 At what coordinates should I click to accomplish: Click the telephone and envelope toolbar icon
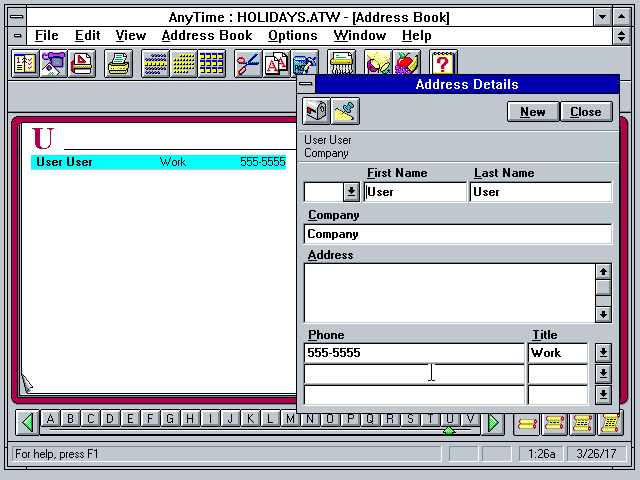(x=53, y=64)
